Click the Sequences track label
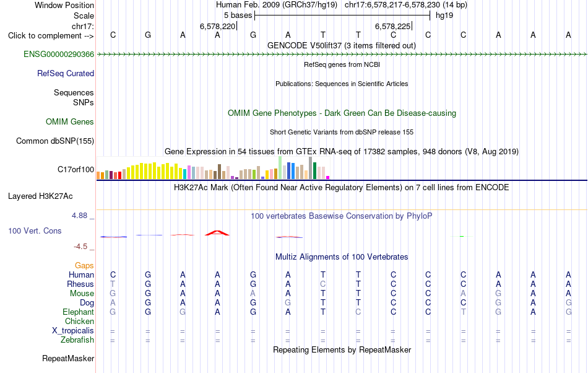Screen dimensions: 588x373 74,93
